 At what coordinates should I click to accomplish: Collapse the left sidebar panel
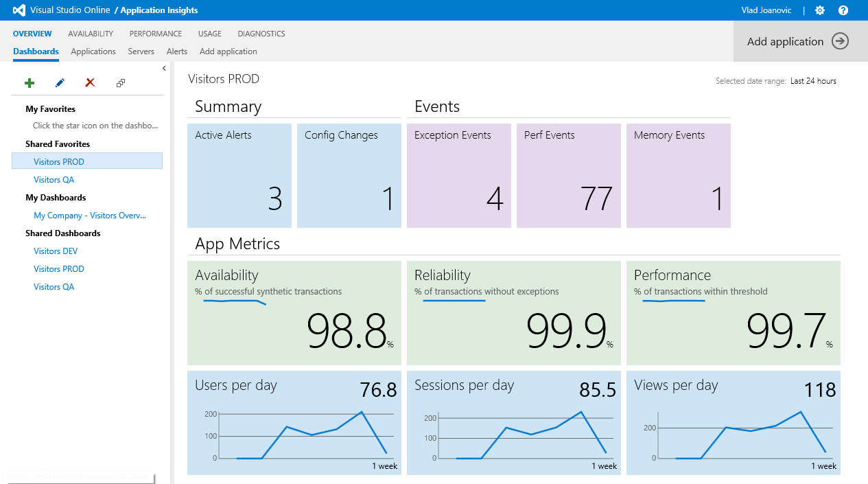pyautogui.click(x=164, y=68)
